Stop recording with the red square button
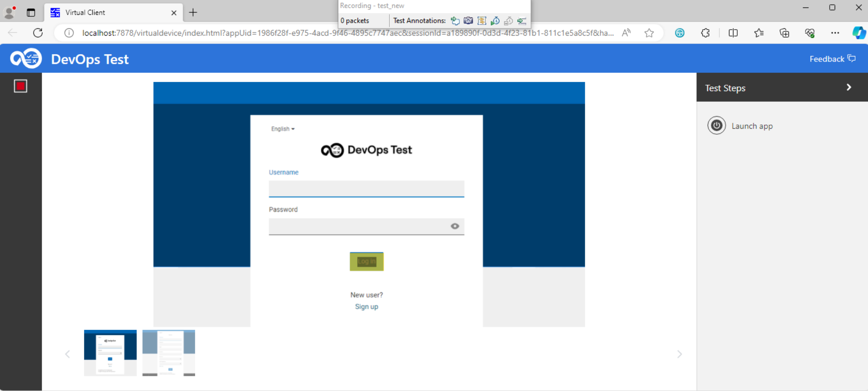The height and width of the screenshot is (391, 868). click(x=20, y=86)
